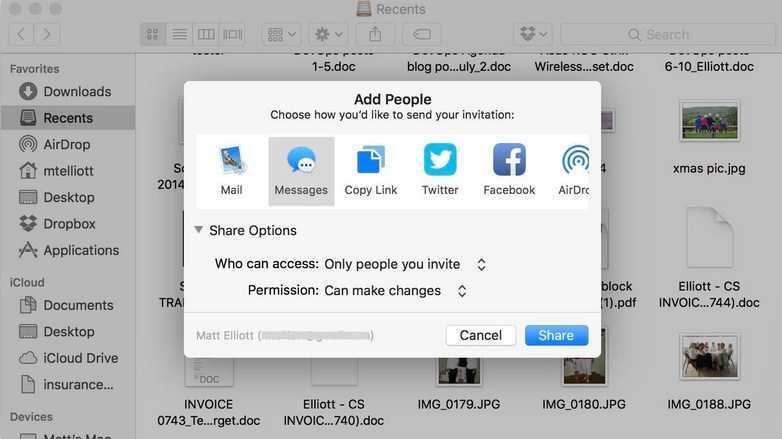Collapse the Share Options disclosure triangle
This screenshot has width=782, height=439.
coord(198,230)
